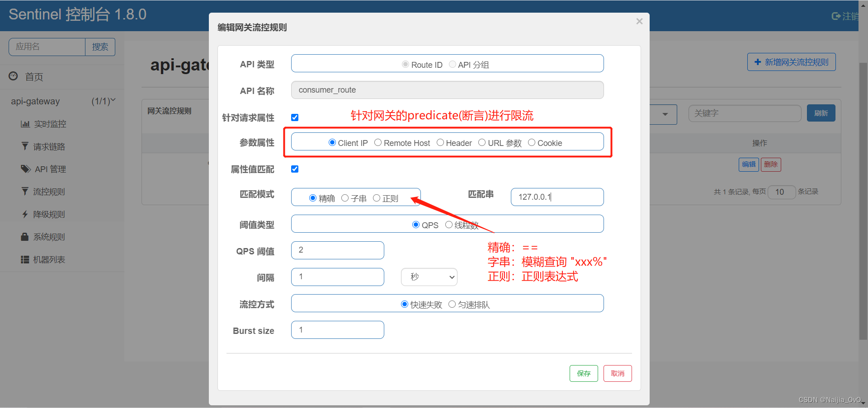Click the 删除 button in table row
The image size is (868, 408).
tap(771, 164)
